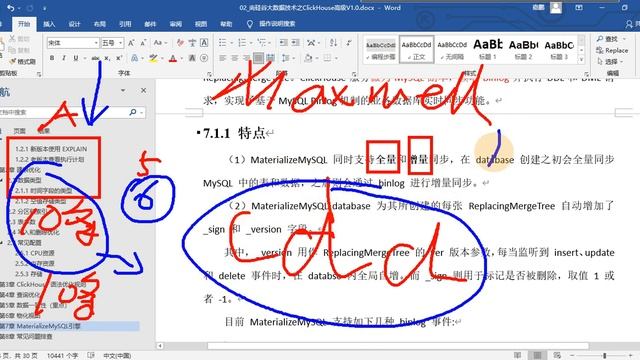
Task: Select the 1.2.1 新版本使用 EXPLAIN heading
Action: [x=51, y=149]
